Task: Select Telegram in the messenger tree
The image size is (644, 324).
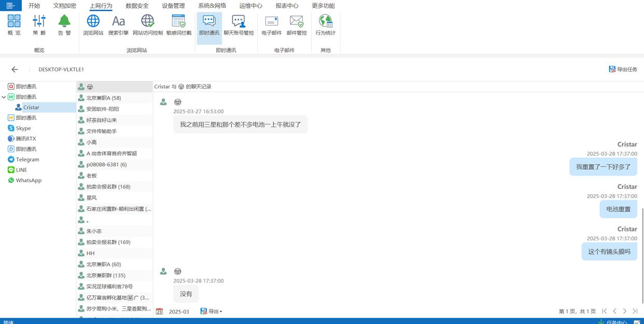Action: [27, 159]
